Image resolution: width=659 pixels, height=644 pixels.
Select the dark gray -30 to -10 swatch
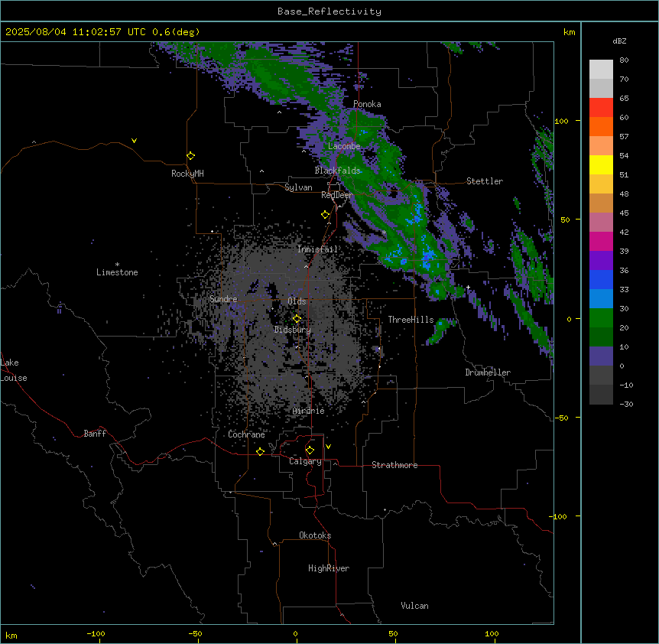coord(601,395)
